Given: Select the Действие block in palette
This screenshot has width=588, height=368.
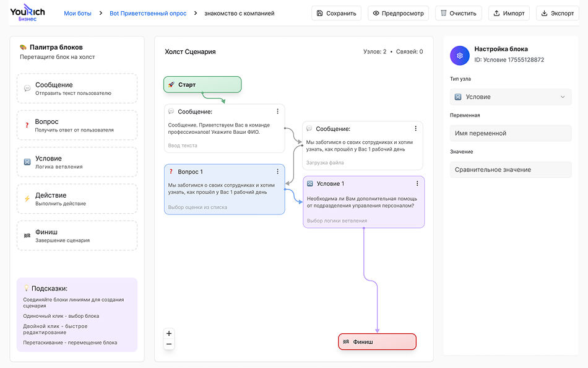Looking at the screenshot, I should (77, 198).
